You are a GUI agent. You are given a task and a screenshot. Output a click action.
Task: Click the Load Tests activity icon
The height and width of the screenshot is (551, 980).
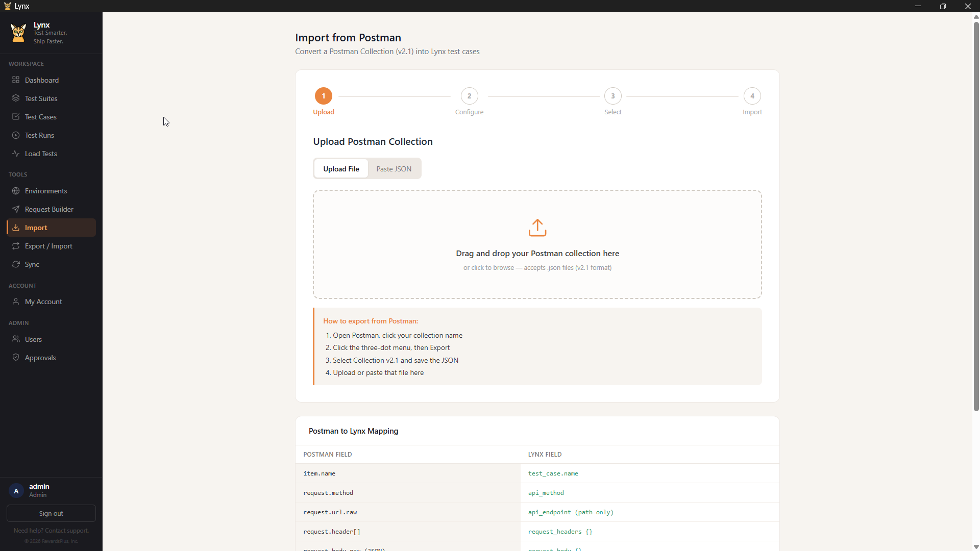click(16, 154)
